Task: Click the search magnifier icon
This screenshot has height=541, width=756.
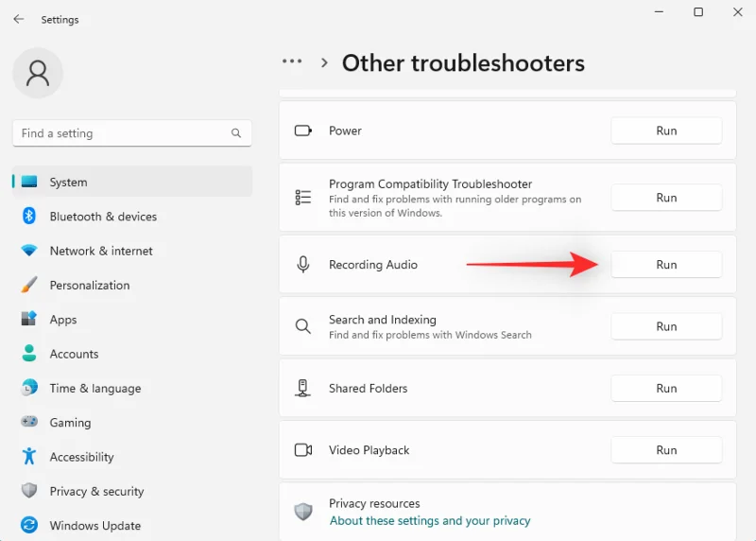Action: [x=236, y=133]
